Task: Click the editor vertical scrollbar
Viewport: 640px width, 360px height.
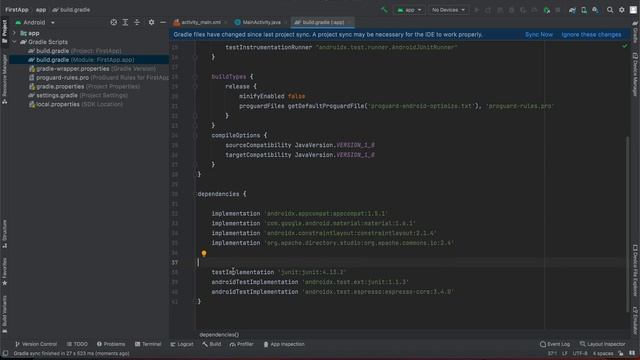Action: 627,224
